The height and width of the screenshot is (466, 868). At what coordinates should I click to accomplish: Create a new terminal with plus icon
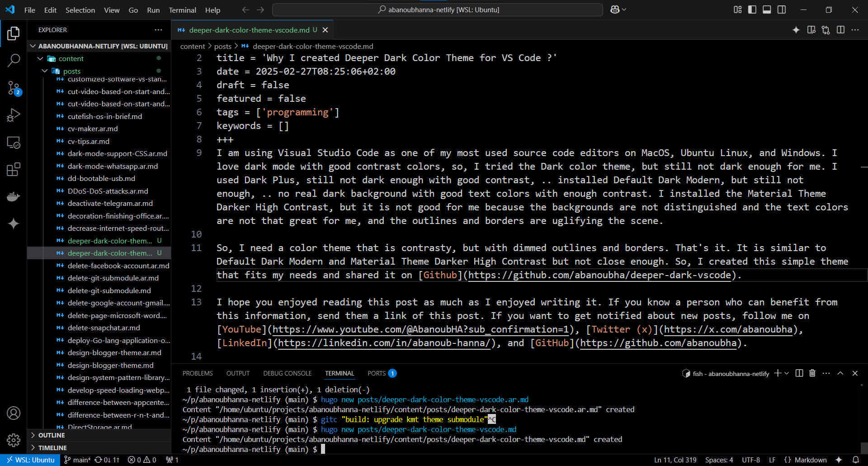coord(778,373)
